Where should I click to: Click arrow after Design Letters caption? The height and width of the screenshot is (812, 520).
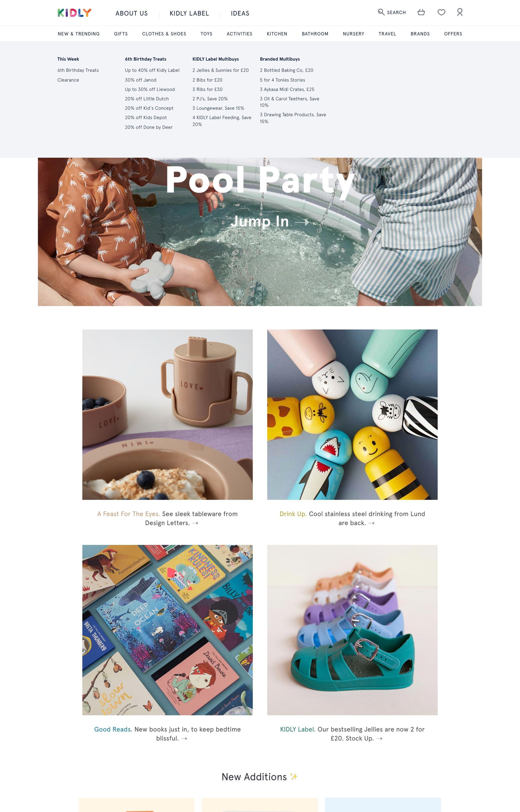(195, 523)
